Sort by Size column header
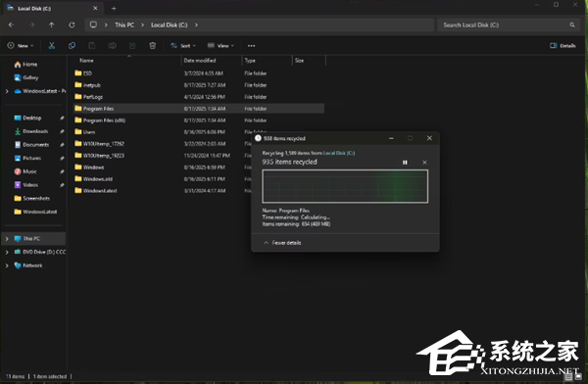This screenshot has height=384, width=588. pos(299,61)
